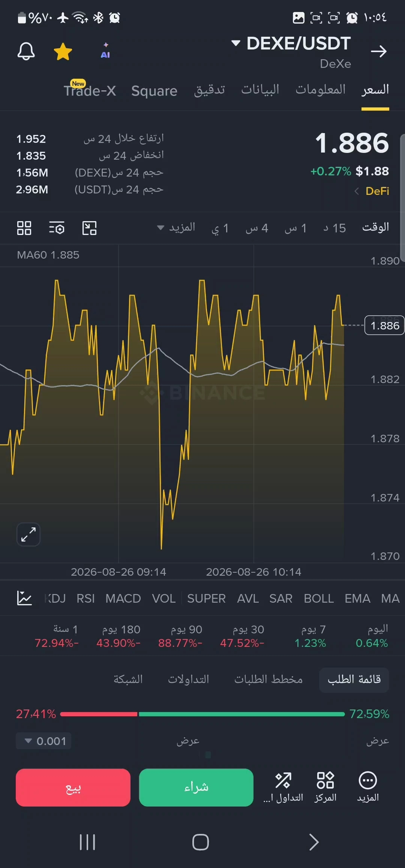This screenshot has width=405, height=868.
Task: Open the AI assistant icon
Action: click(105, 50)
